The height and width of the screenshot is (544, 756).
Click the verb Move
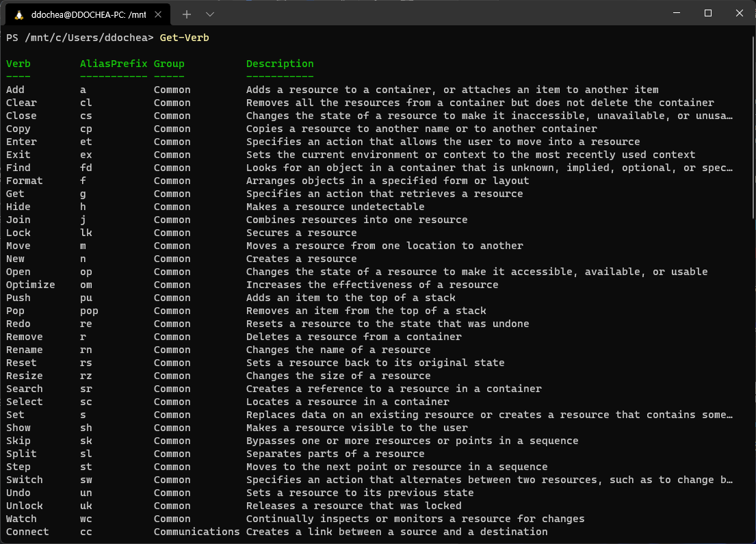(18, 246)
